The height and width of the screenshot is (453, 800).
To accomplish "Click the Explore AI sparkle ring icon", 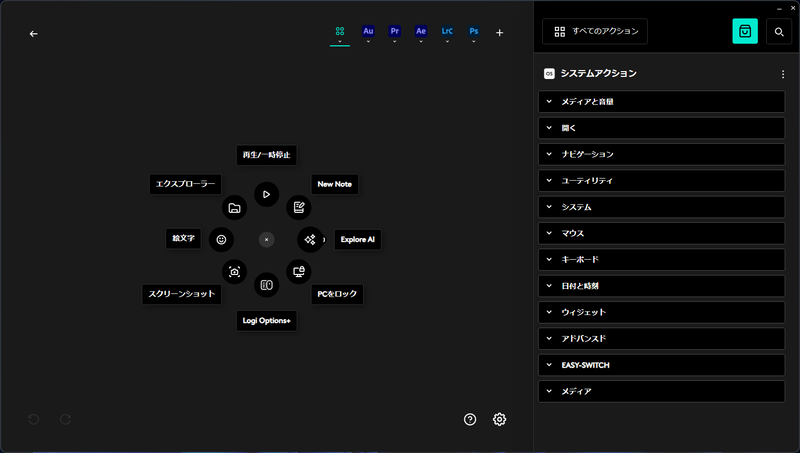I will [310, 239].
